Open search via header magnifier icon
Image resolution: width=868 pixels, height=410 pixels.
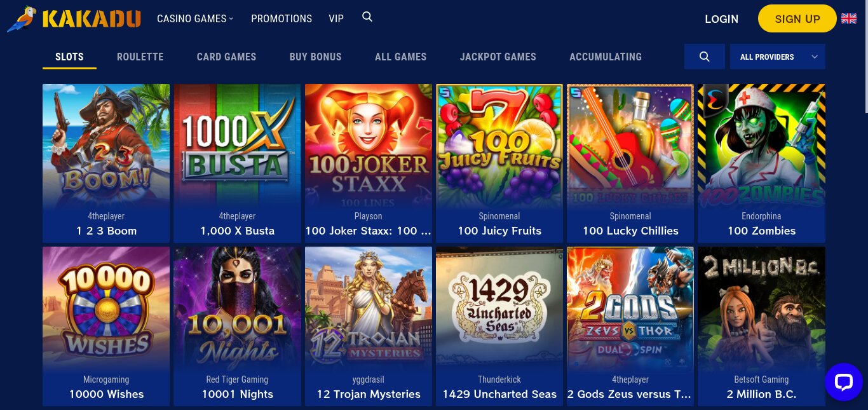click(367, 17)
